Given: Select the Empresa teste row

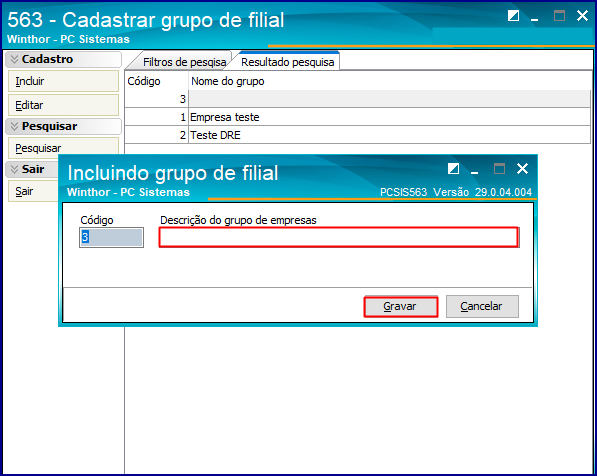Looking at the screenshot, I should point(357,117).
